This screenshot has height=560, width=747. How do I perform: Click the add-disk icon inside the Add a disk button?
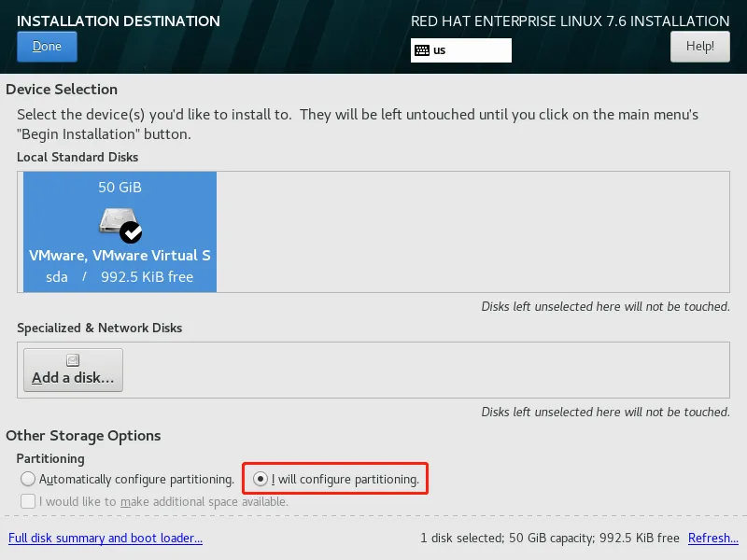(x=72, y=358)
